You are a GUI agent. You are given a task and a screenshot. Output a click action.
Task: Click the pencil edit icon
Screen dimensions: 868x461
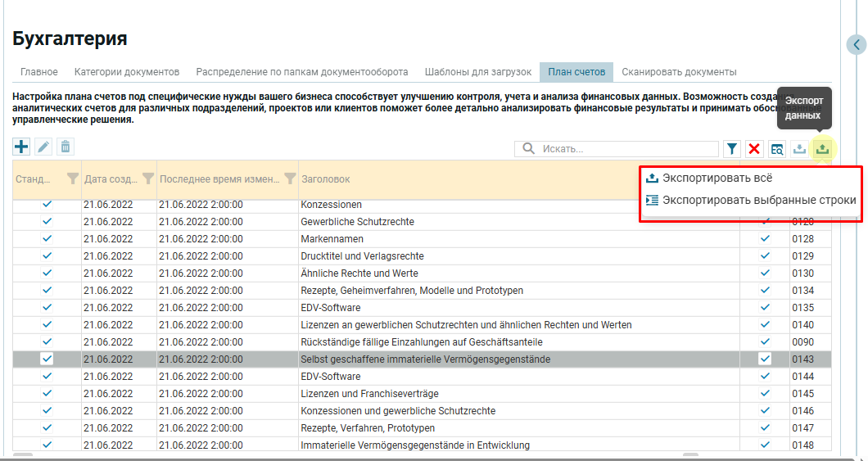pyautogui.click(x=43, y=147)
